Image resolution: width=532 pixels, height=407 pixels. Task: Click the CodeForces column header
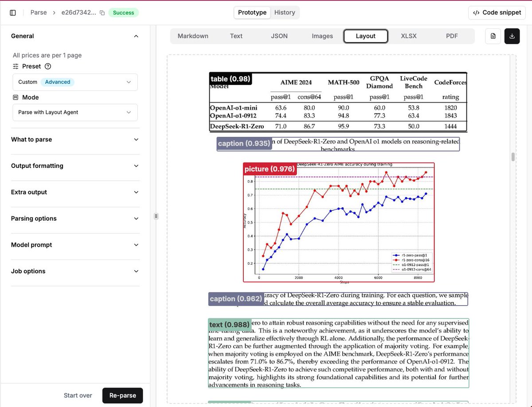[x=450, y=82]
